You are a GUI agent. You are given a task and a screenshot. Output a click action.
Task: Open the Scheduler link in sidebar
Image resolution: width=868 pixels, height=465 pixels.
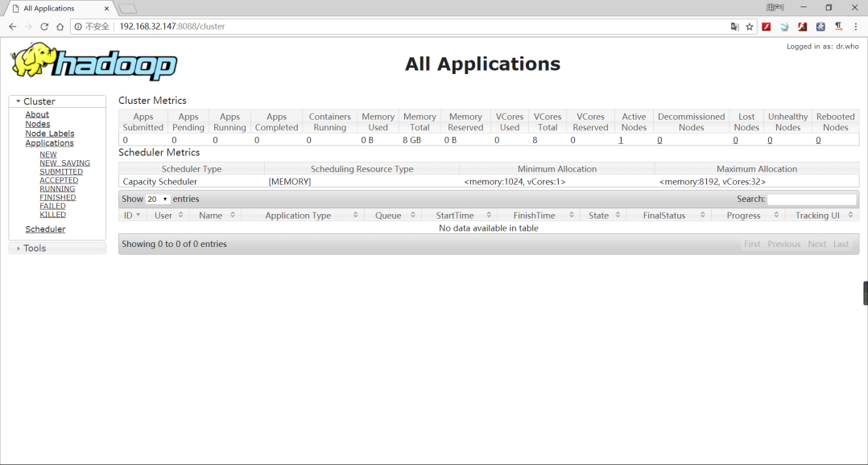tap(45, 229)
